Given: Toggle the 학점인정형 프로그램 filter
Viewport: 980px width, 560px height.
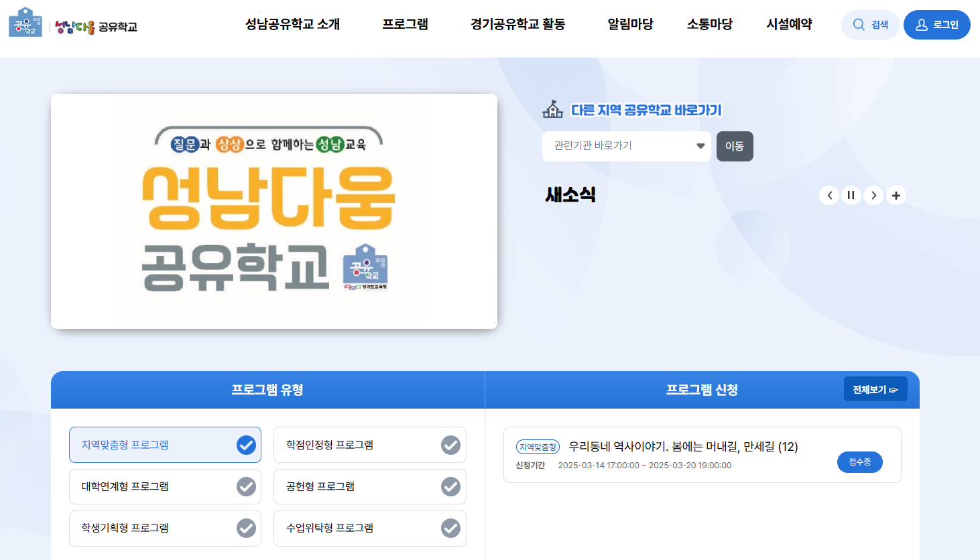Looking at the screenshot, I should click(x=369, y=445).
